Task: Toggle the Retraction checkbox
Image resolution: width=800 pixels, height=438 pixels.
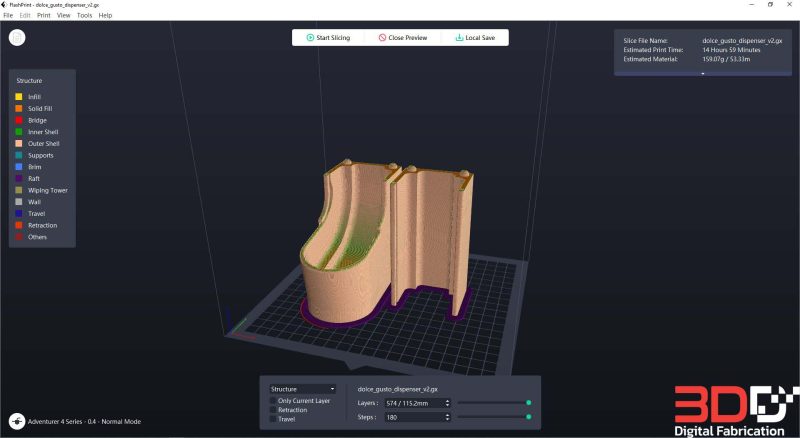Action: (x=273, y=410)
